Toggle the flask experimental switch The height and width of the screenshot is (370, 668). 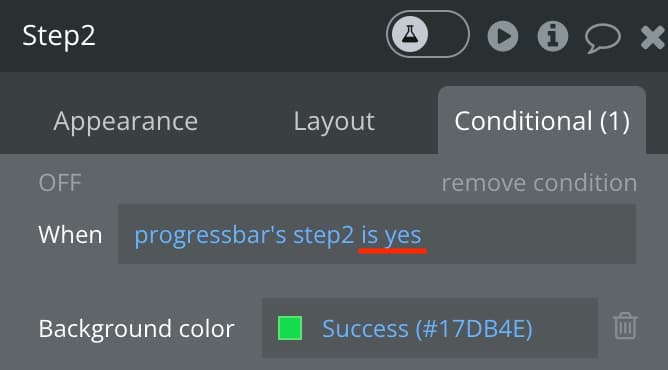[x=428, y=34]
